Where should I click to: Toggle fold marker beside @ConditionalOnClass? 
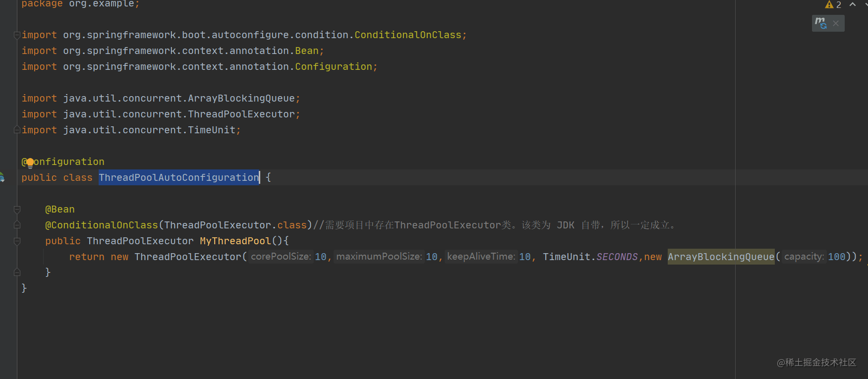pos(17,225)
